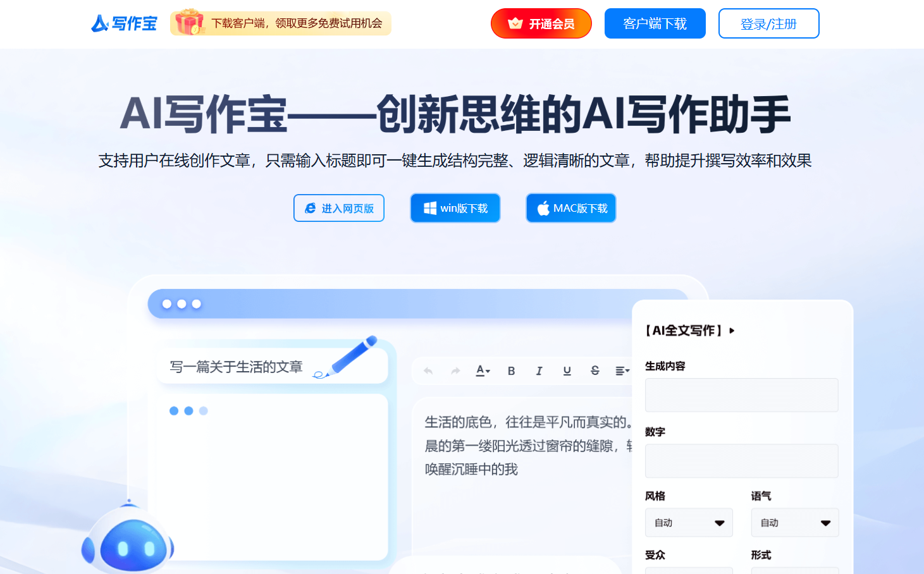Click the redo arrow in the editor toolbar

click(454, 370)
